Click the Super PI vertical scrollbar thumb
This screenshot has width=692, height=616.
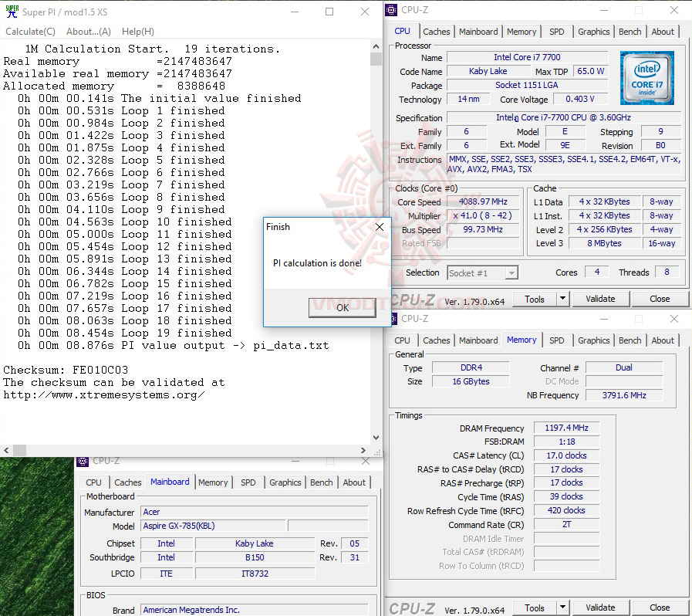[376, 59]
